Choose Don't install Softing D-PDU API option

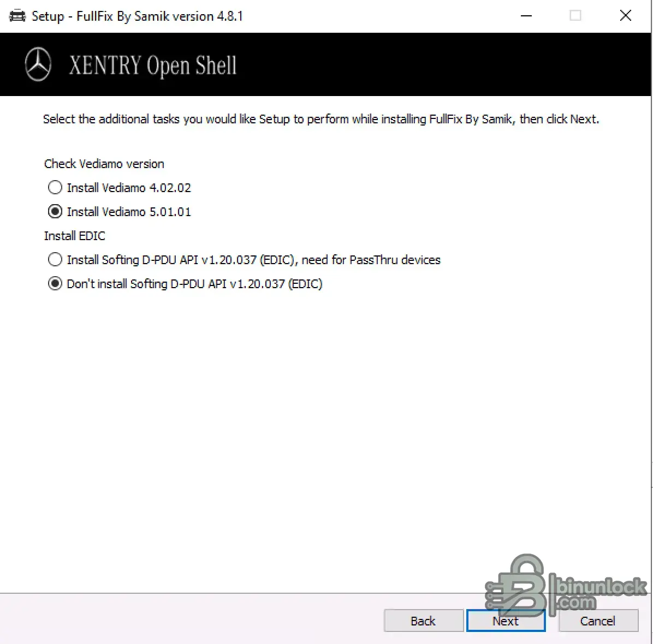(x=55, y=283)
